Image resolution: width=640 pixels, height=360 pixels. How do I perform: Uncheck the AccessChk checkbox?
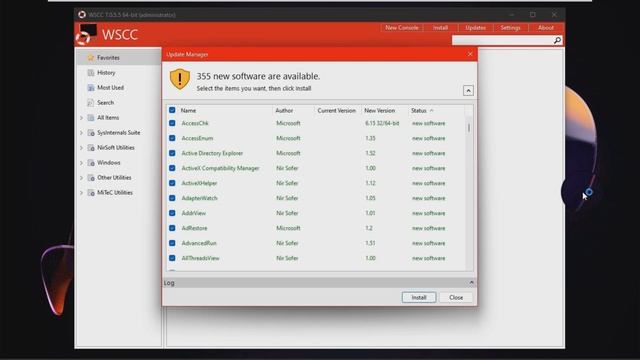click(172, 123)
